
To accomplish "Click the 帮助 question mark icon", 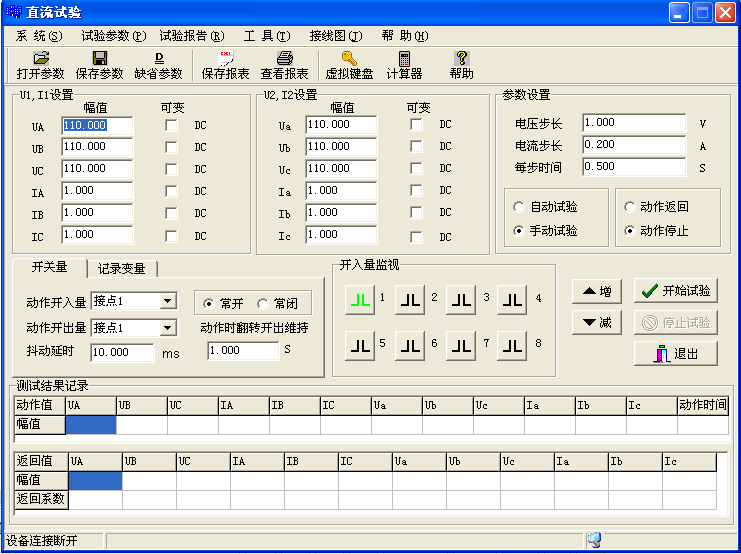I will [462, 59].
